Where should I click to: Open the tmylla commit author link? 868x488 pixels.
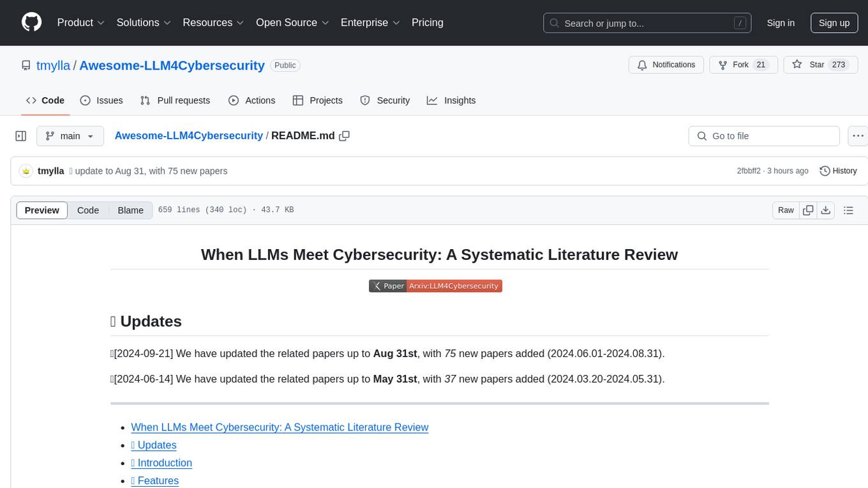(50, 171)
